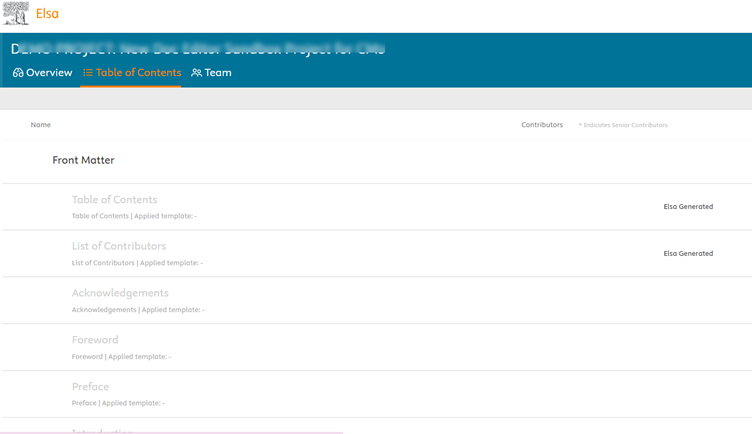Open the Preface entry title
752x434 pixels.
point(90,387)
